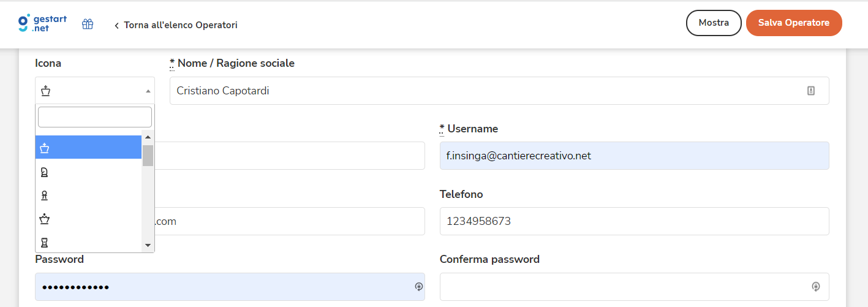Choose the chess knight icon option
Image resolution: width=868 pixels, height=307 pixels.
88,172
